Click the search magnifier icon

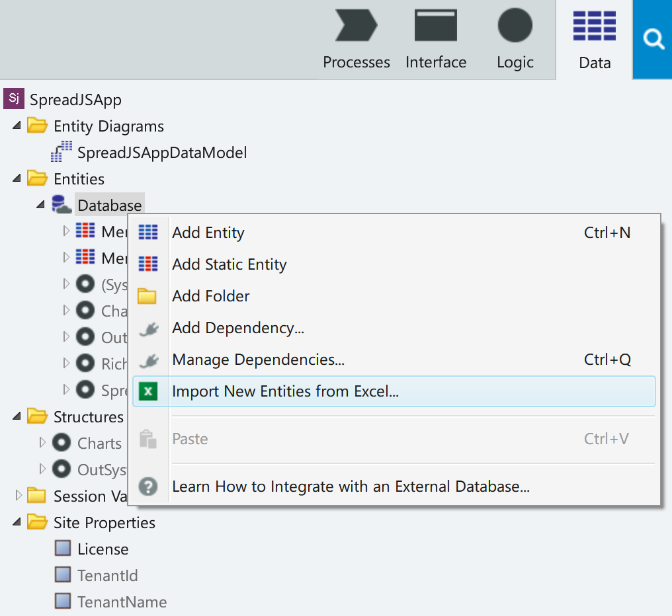(653, 40)
